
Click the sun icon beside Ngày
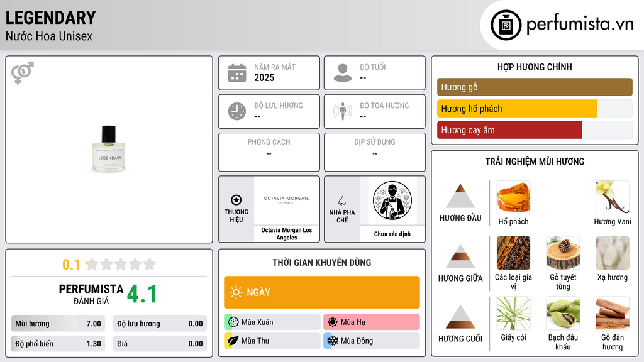(x=236, y=292)
